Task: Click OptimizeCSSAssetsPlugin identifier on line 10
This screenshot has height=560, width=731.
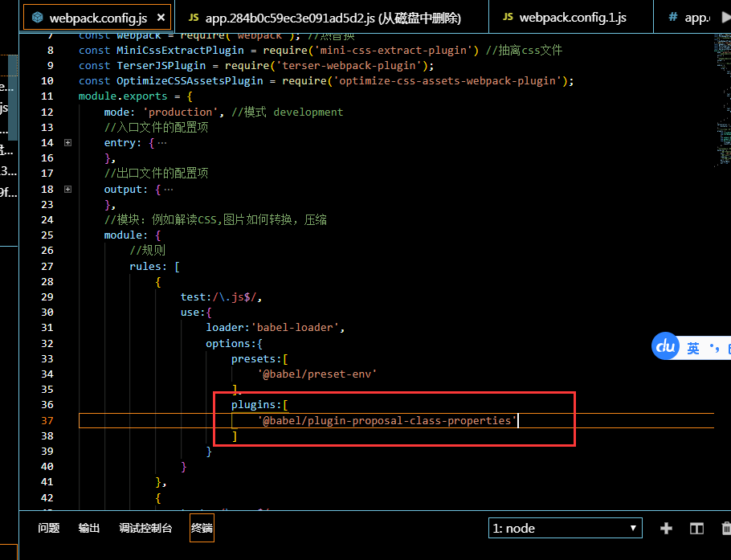Action: (190, 81)
